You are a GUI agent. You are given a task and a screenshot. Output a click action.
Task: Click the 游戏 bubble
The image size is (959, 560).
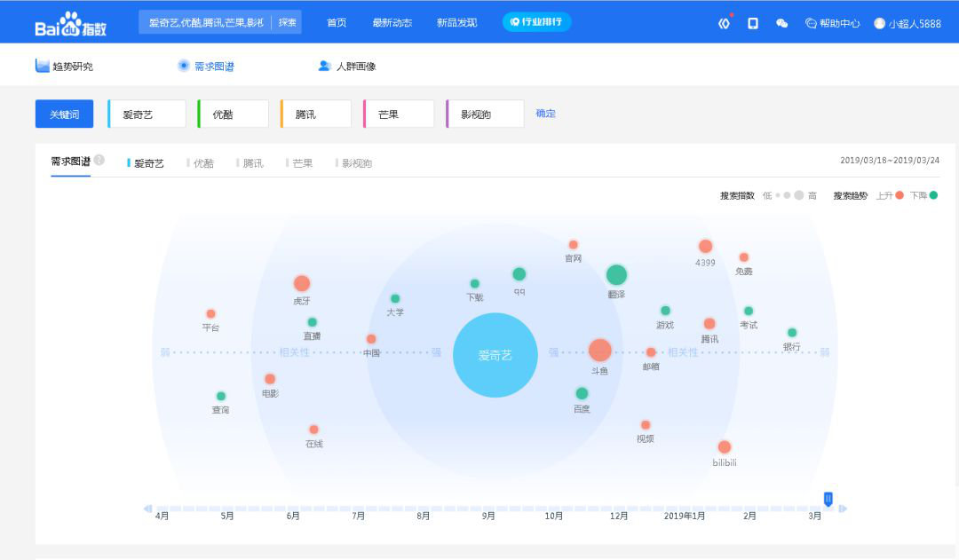665,311
